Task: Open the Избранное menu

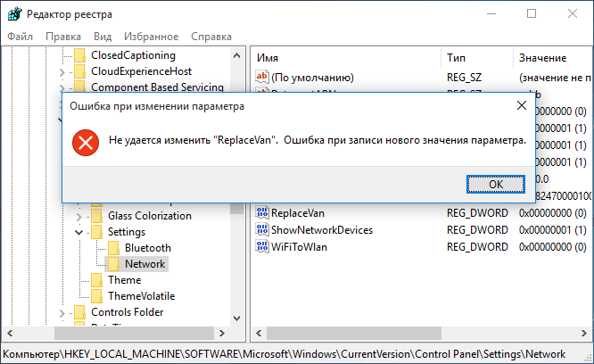Action: click(x=151, y=37)
